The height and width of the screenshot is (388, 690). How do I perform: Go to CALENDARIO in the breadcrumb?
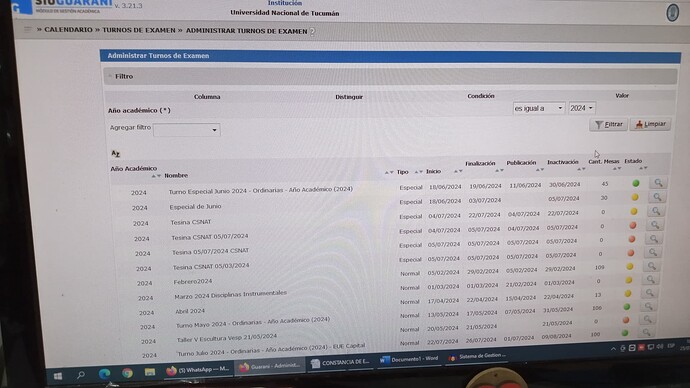coord(68,29)
